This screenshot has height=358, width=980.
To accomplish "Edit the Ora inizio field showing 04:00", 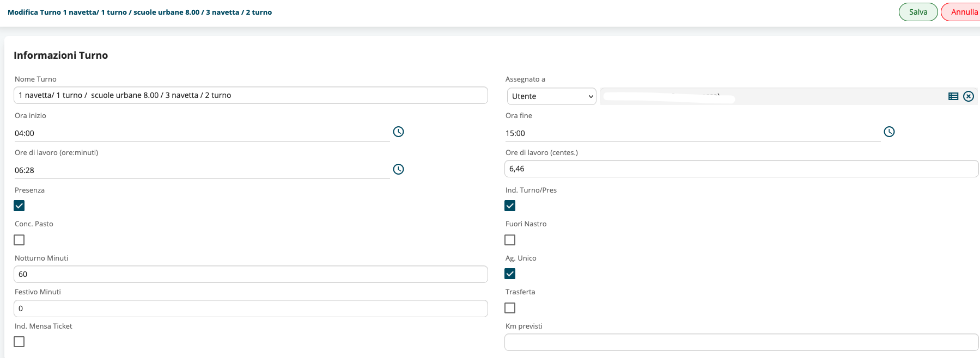I will tap(202, 133).
